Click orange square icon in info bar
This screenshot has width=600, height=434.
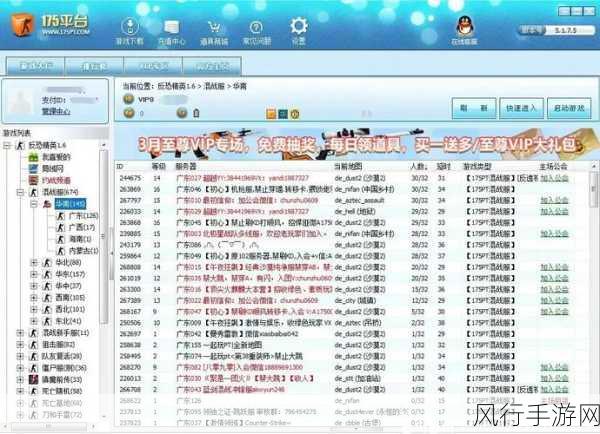click(271, 113)
